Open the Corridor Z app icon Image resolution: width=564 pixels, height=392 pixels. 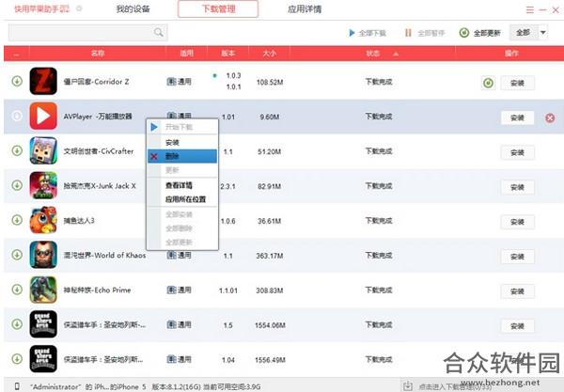pyautogui.click(x=43, y=81)
